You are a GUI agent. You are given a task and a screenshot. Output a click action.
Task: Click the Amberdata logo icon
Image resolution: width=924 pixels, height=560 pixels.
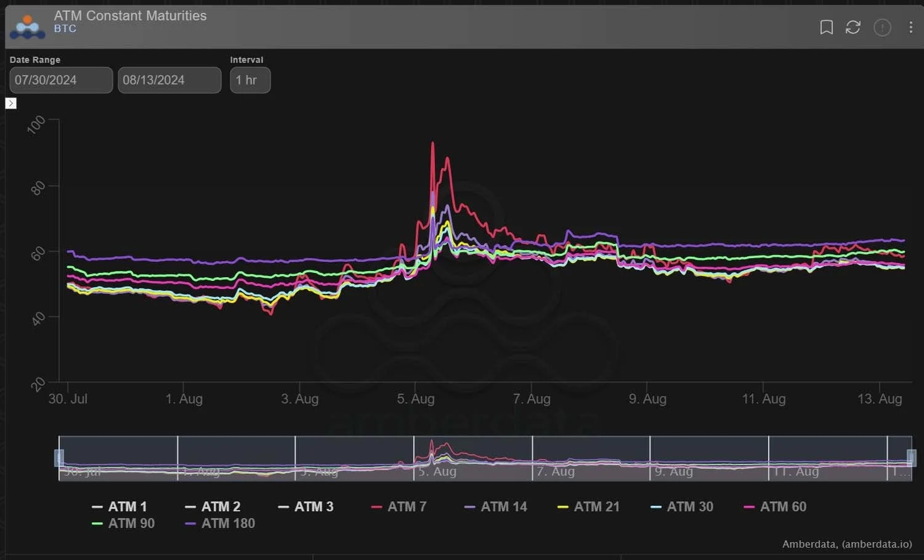(28, 27)
